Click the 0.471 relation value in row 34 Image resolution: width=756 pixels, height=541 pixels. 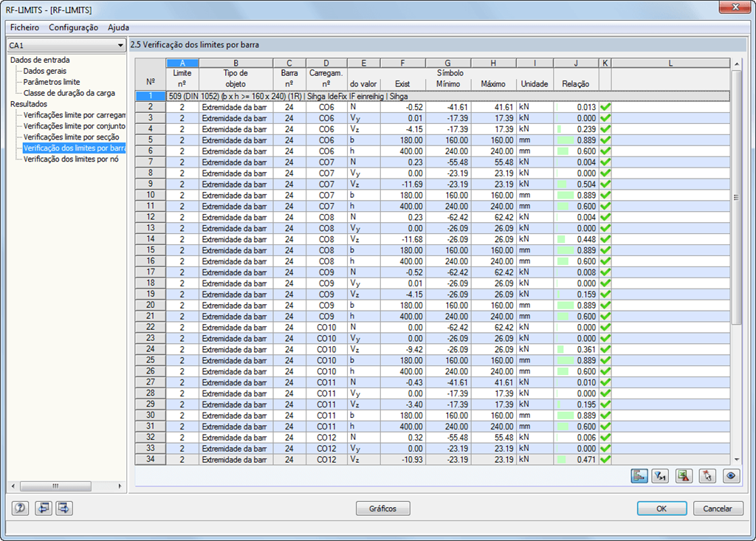point(586,460)
